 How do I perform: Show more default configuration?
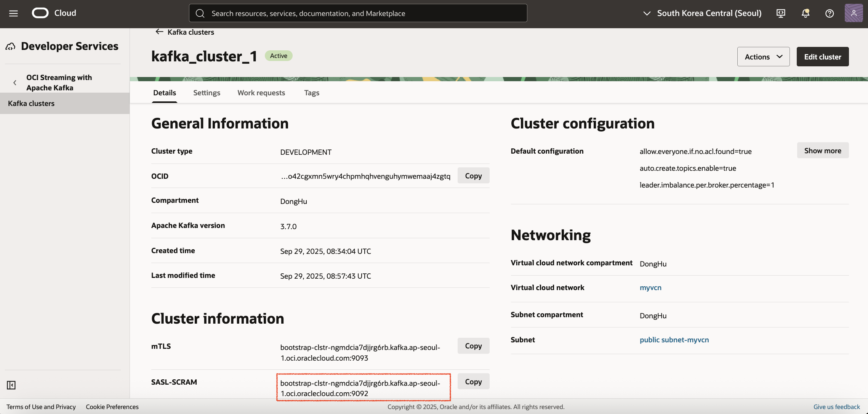(823, 151)
